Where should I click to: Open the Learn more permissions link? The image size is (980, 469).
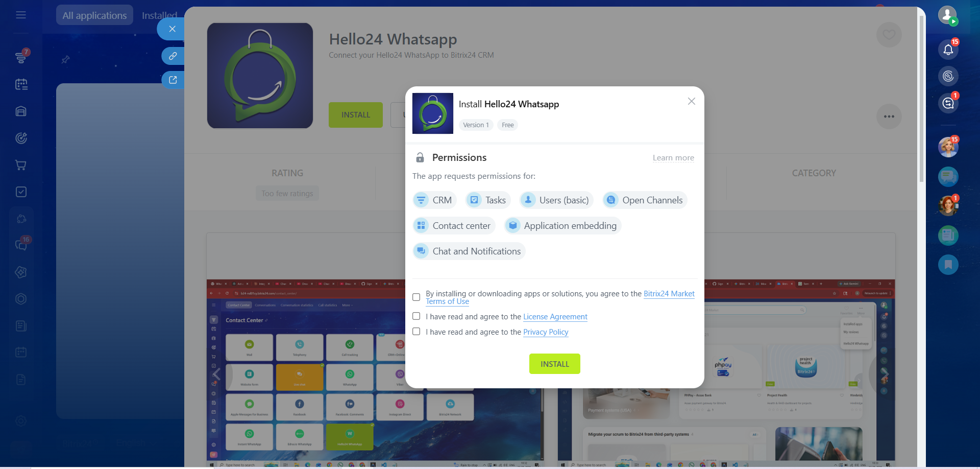[x=673, y=158]
